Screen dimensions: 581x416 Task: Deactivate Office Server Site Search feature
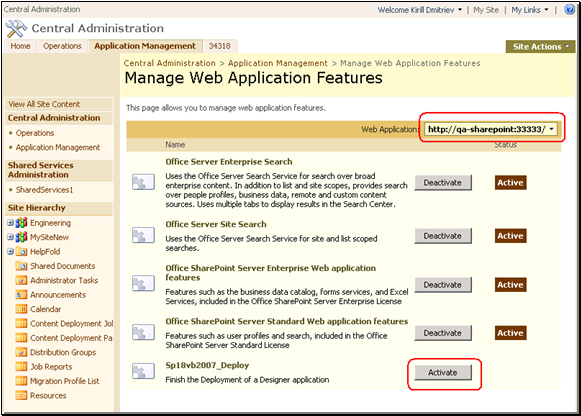pos(443,236)
